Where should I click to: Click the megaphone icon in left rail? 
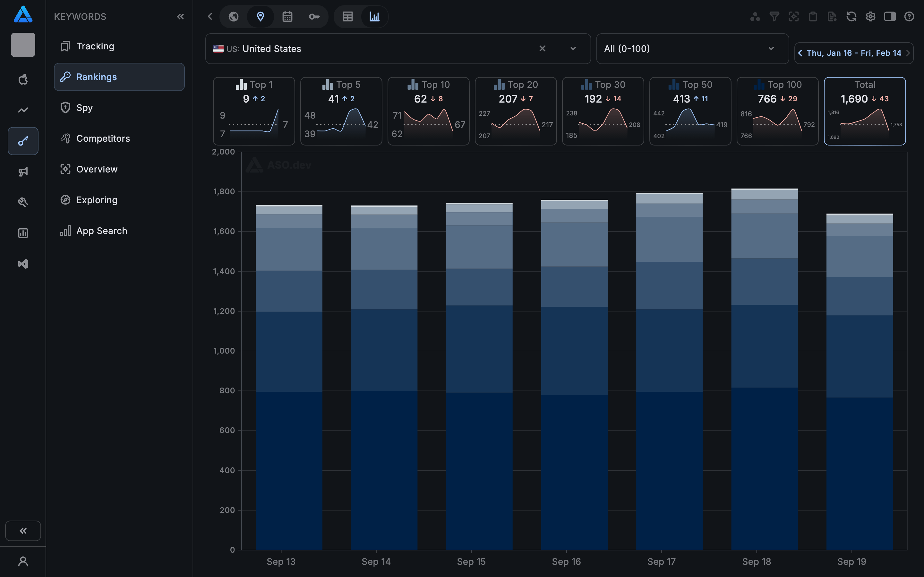coord(23,172)
